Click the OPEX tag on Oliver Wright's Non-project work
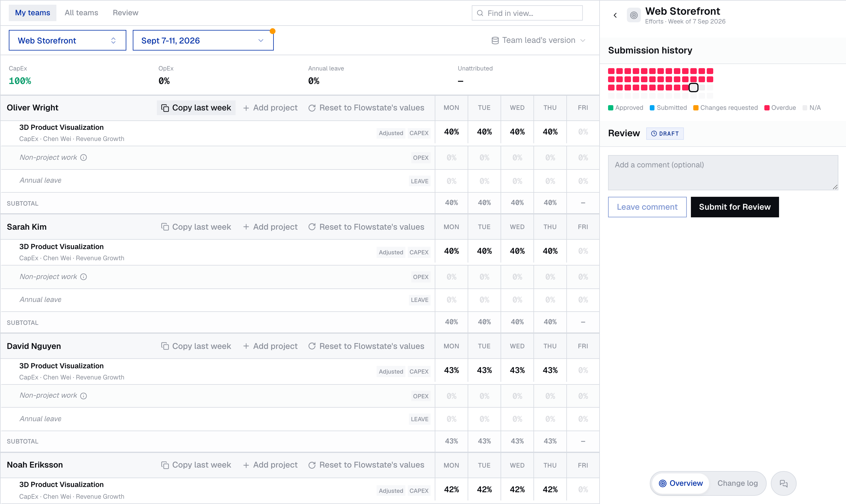 (x=420, y=158)
